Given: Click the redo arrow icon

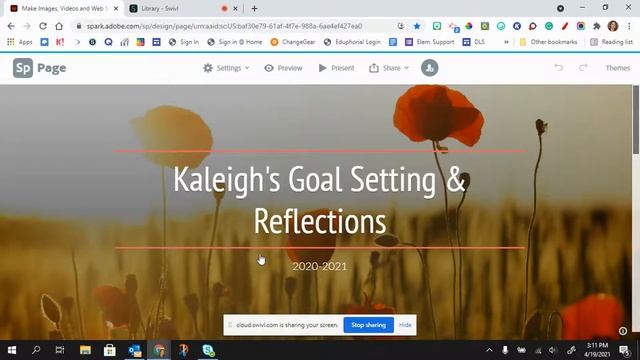Looking at the screenshot, I should (x=583, y=68).
